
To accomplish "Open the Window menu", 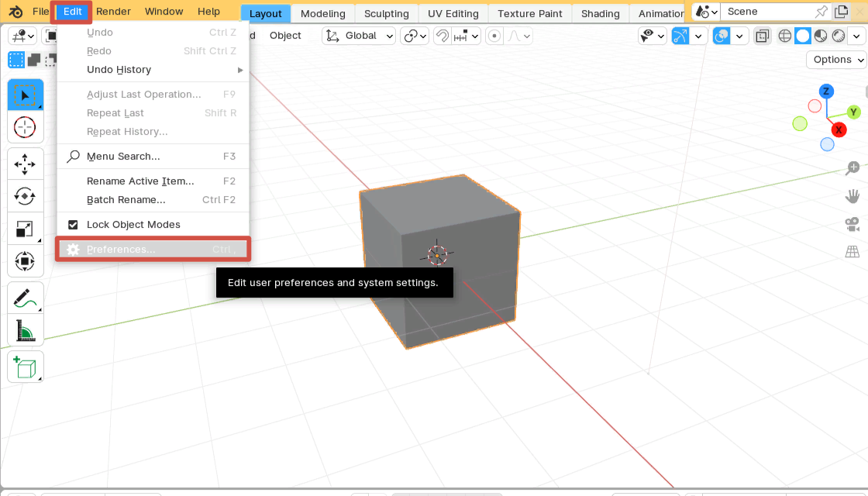I will 164,12.
